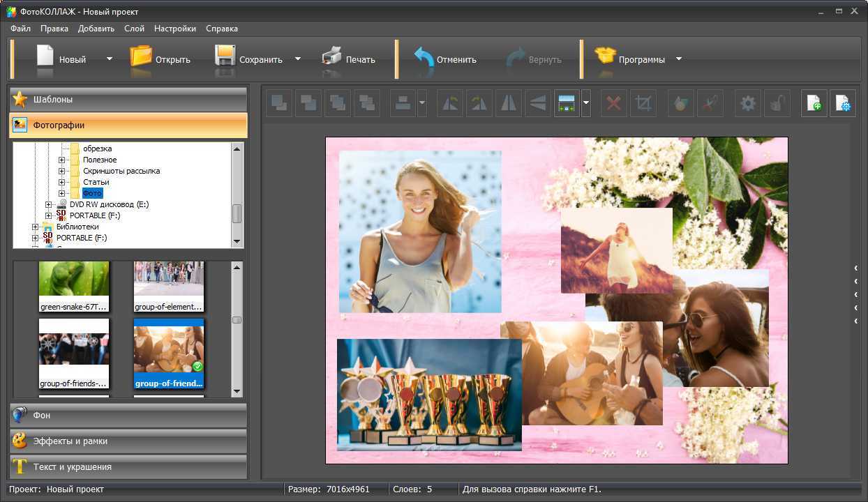Click the flip vertical icon
The width and height of the screenshot is (868, 502).
(537, 104)
